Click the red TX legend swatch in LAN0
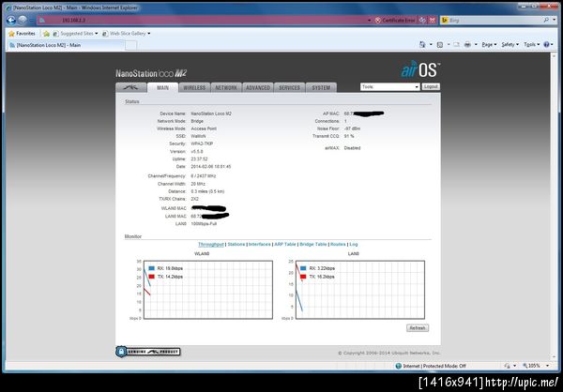Viewport: 563px width, 392px height. (303, 277)
